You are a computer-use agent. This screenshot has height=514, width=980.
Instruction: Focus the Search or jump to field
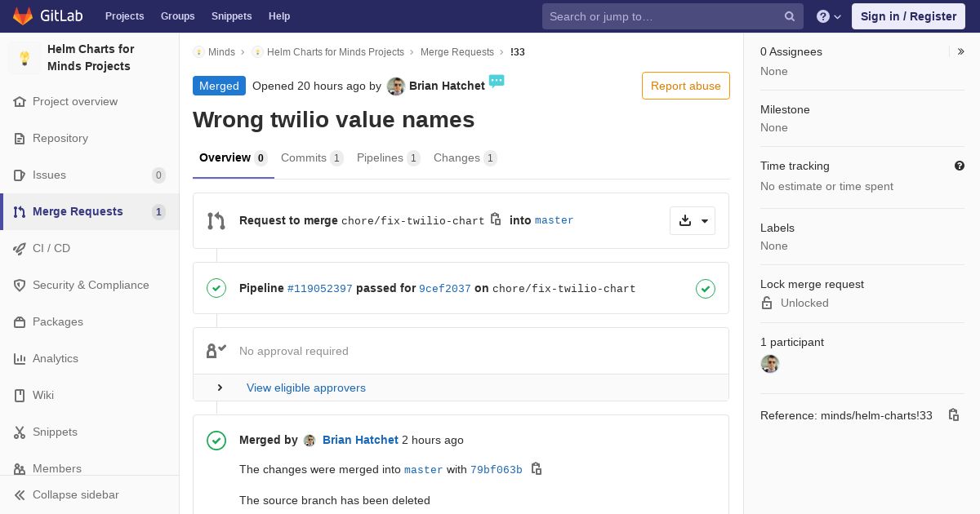point(661,16)
